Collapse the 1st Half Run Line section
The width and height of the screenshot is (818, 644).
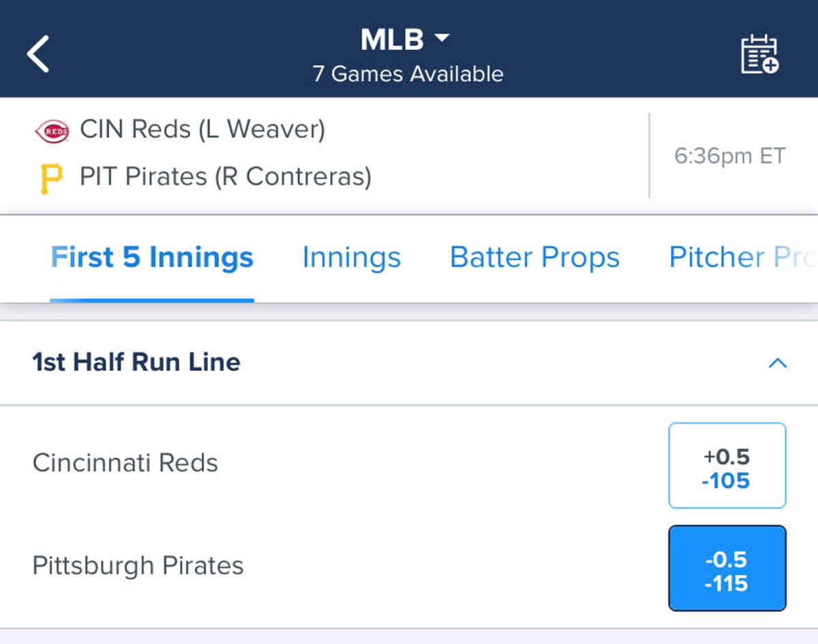coord(777,363)
